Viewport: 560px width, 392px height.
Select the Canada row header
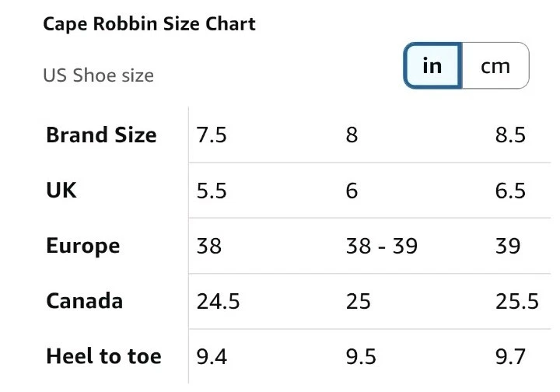[85, 301]
